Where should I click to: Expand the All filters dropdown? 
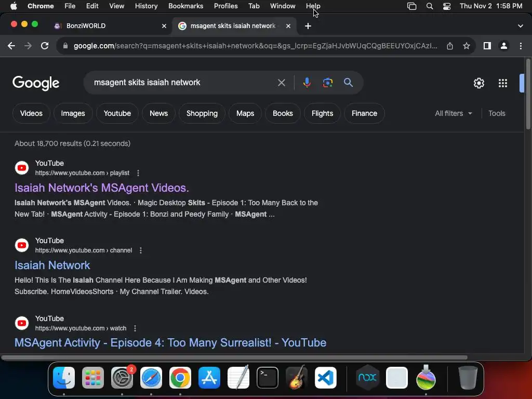tap(454, 113)
